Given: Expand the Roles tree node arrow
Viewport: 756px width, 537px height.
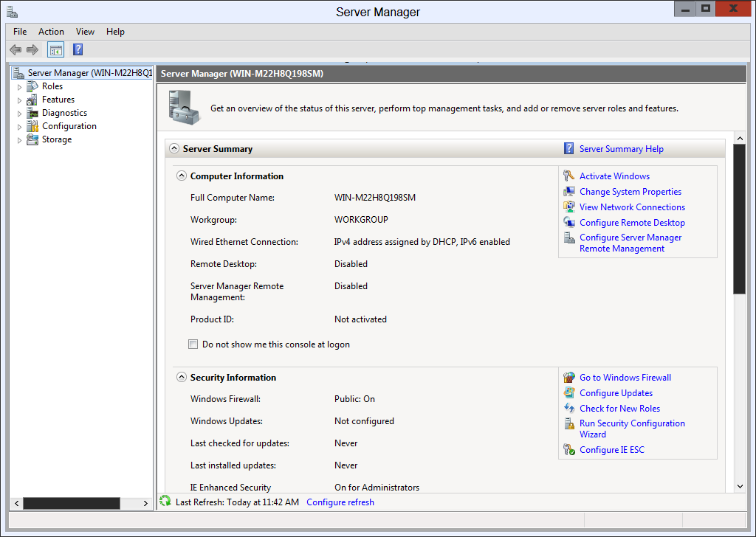Looking at the screenshot, I should pos(20,87).
